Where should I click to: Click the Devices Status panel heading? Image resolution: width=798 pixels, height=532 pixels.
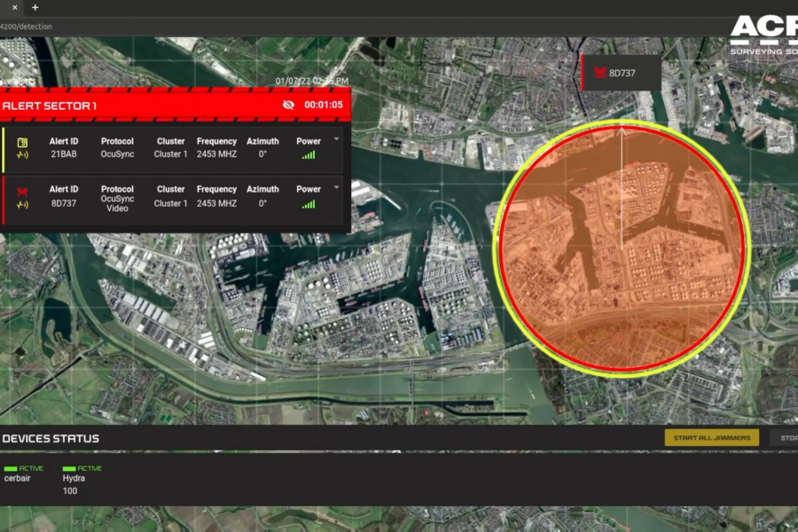click(51, 438)
